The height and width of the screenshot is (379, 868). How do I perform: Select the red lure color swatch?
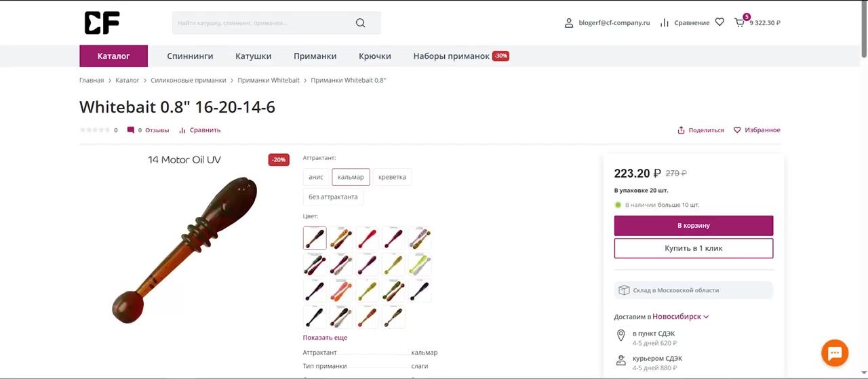point(368,238)
